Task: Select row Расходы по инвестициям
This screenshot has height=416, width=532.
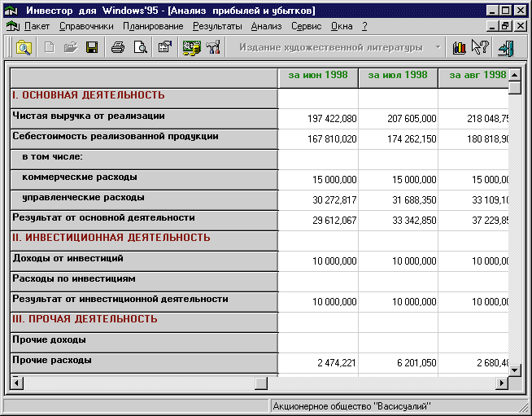Action: (144, 282)
